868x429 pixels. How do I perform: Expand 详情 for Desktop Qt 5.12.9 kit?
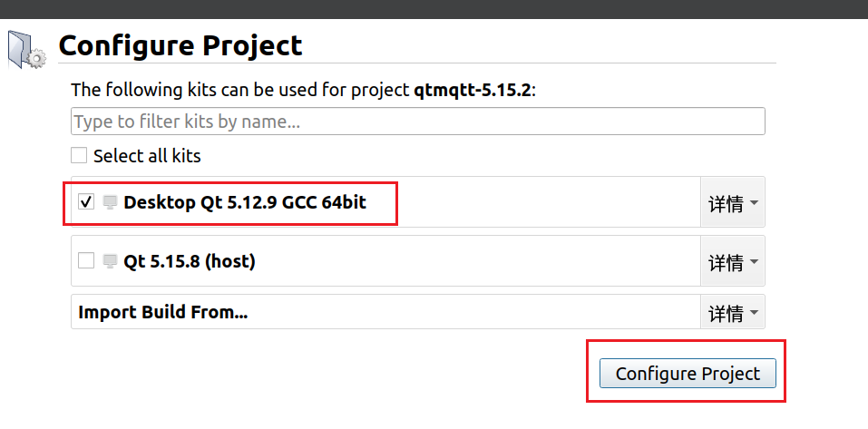click(x=732, y=202)
